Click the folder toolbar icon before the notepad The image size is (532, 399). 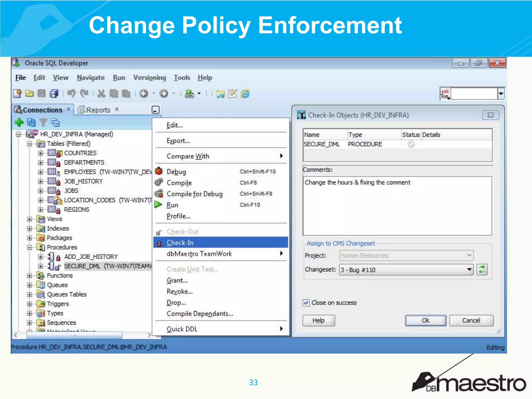220,94
